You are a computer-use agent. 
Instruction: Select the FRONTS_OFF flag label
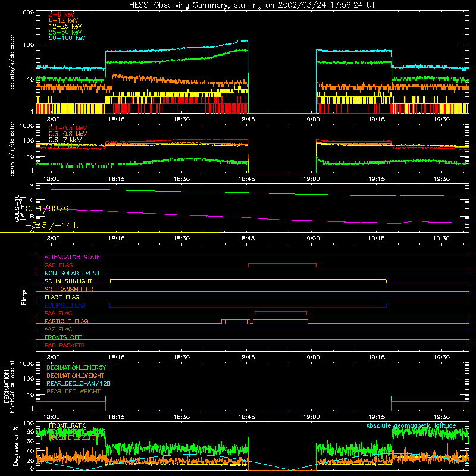[x=63, y=337]
